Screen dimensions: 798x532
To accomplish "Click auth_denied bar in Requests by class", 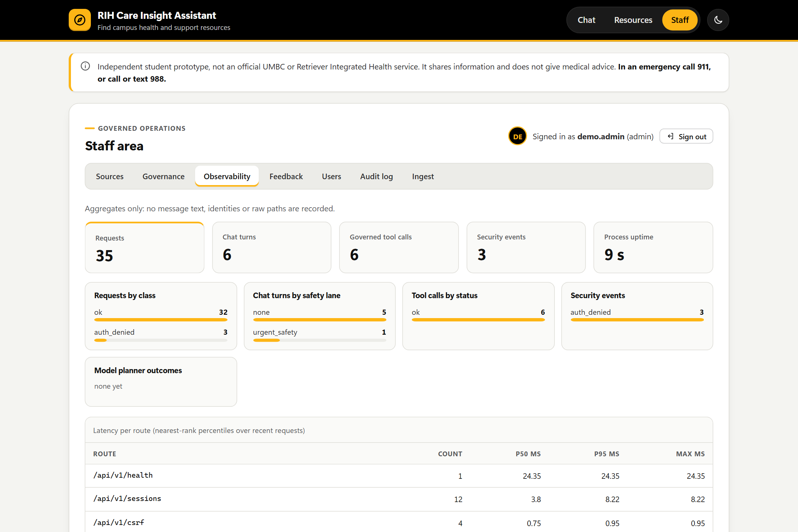I will click(161, 340).
